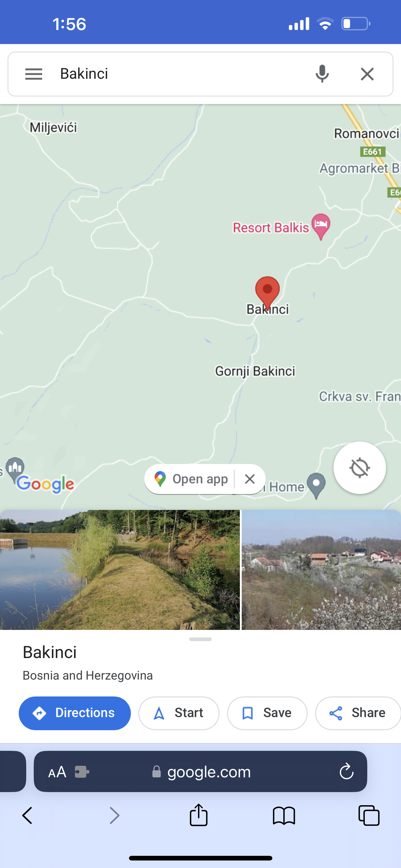The width and height of the screenshot is (401, 868).
Task: Dismiss the Open app banner
Action: (250, 479)
